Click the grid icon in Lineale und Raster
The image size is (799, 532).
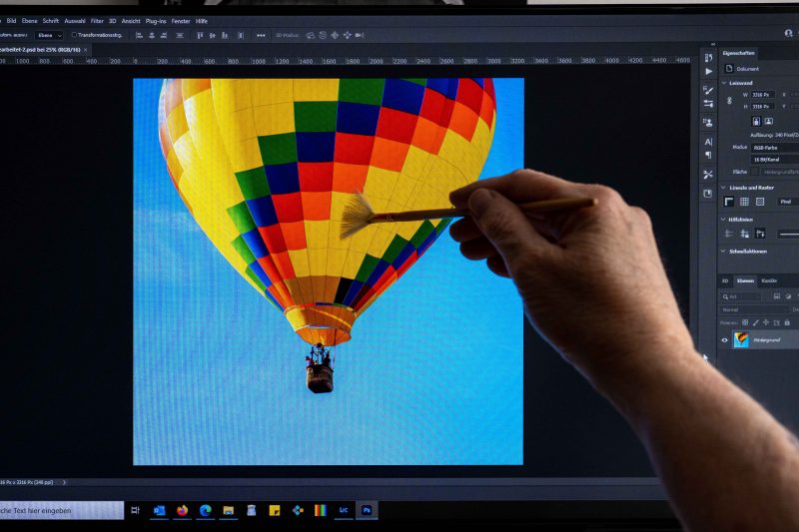744,202
